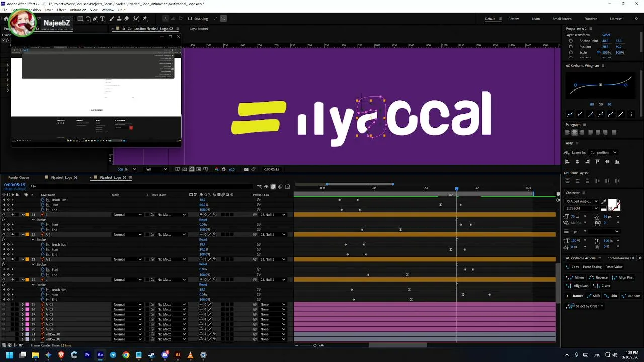
Task: Open the Animation menu
Action: tap(78, 10)
